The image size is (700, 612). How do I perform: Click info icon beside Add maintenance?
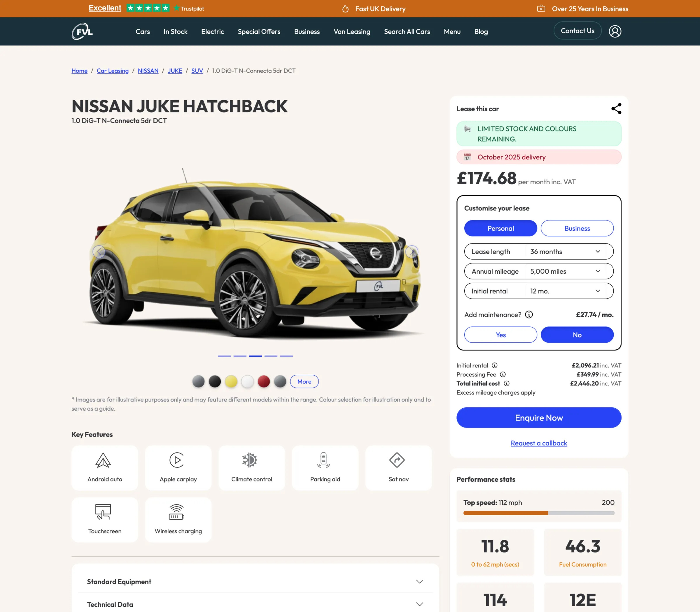click(x=528, y=314)
